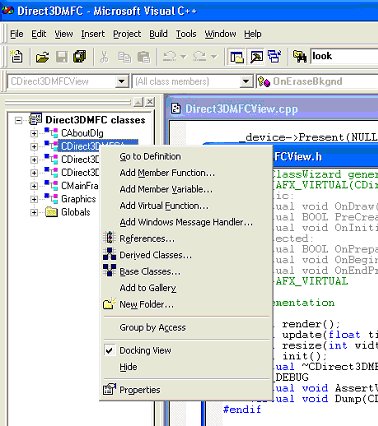Screen dimensions: 378x426
Task: Select the Globals folder in class tree
Action: [76, 212]
